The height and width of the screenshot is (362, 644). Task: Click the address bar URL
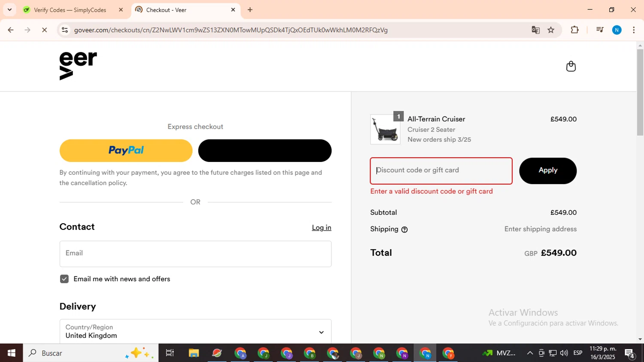click(x=231, y=30)
